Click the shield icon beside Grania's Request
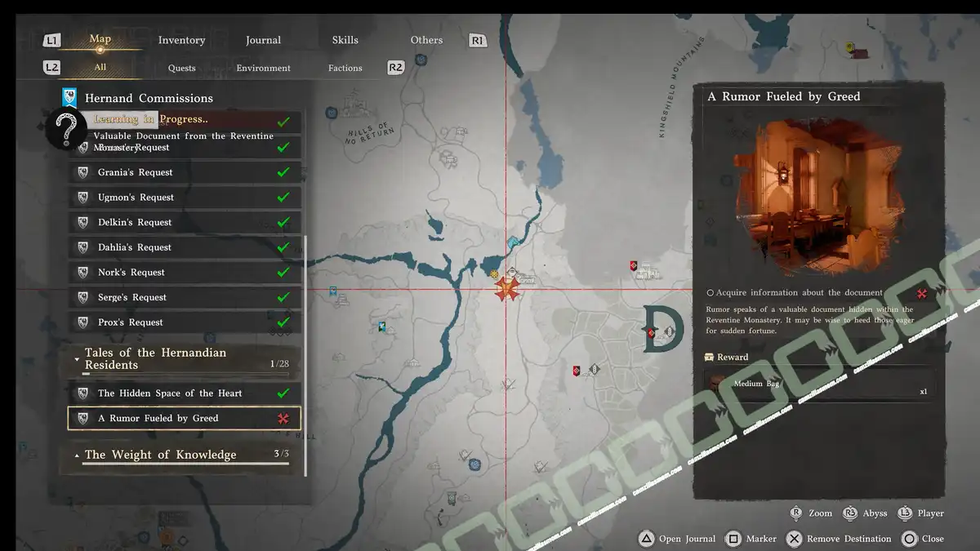980x551 pixels. (x=82, y=172)
